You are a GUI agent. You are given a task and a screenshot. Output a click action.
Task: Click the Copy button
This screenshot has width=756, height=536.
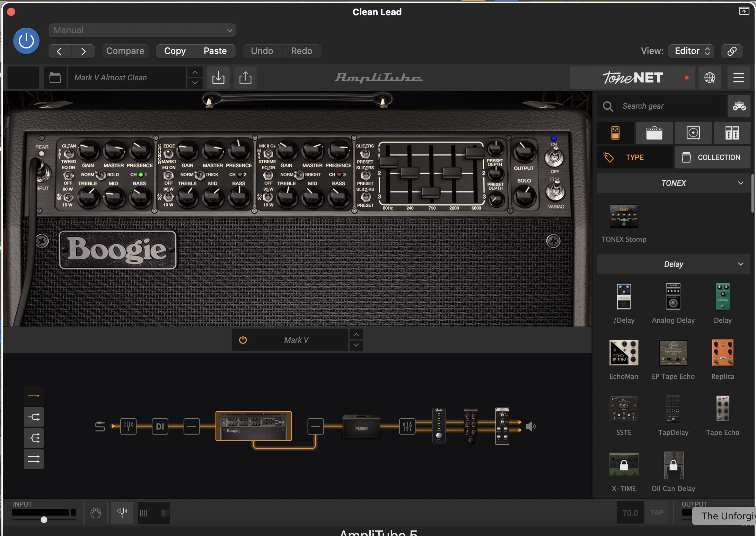[x=175, y=51]
